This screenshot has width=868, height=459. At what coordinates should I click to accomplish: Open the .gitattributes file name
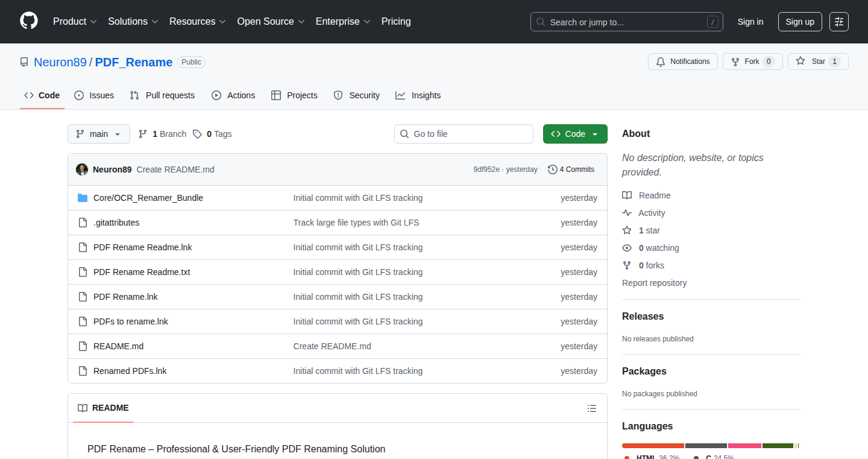tap(116, 223)
